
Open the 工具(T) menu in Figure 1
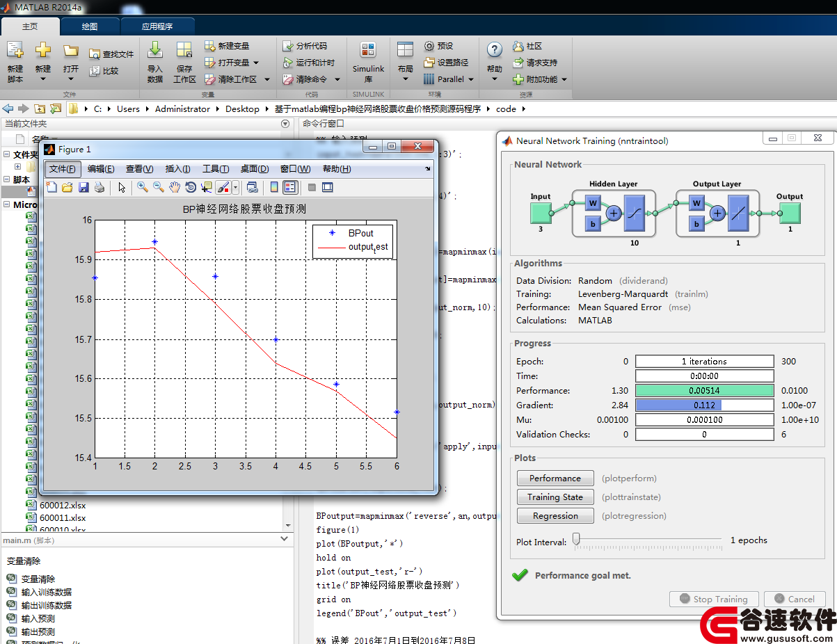(x=216, y=169)
